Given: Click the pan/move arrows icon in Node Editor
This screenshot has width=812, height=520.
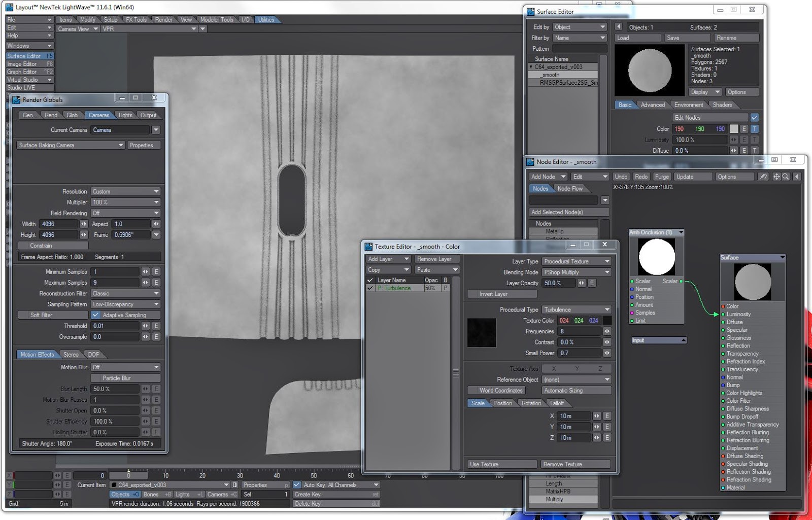Looking at the screenshot, I should [x=776, y=177].
